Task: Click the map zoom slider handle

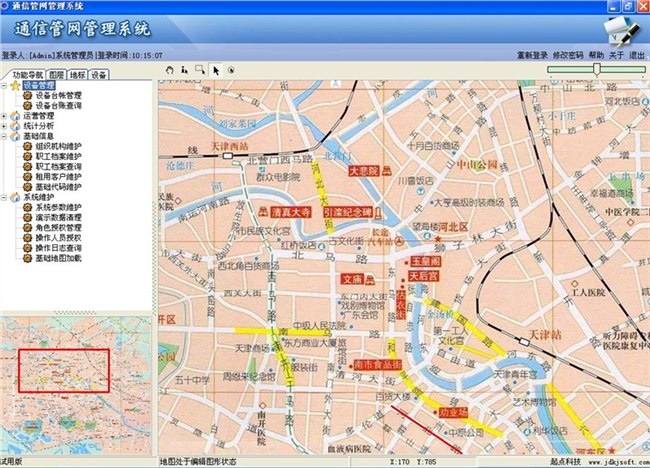Action: point(596,69)
